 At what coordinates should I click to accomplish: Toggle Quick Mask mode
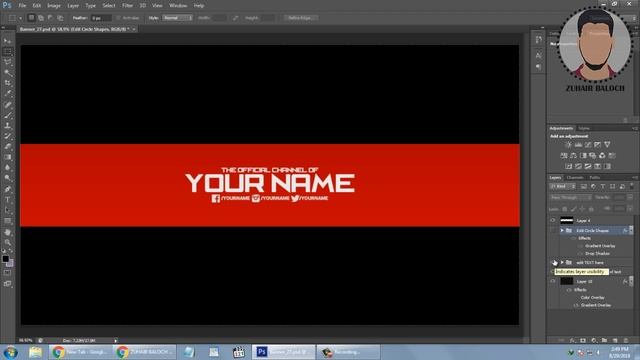7,273
